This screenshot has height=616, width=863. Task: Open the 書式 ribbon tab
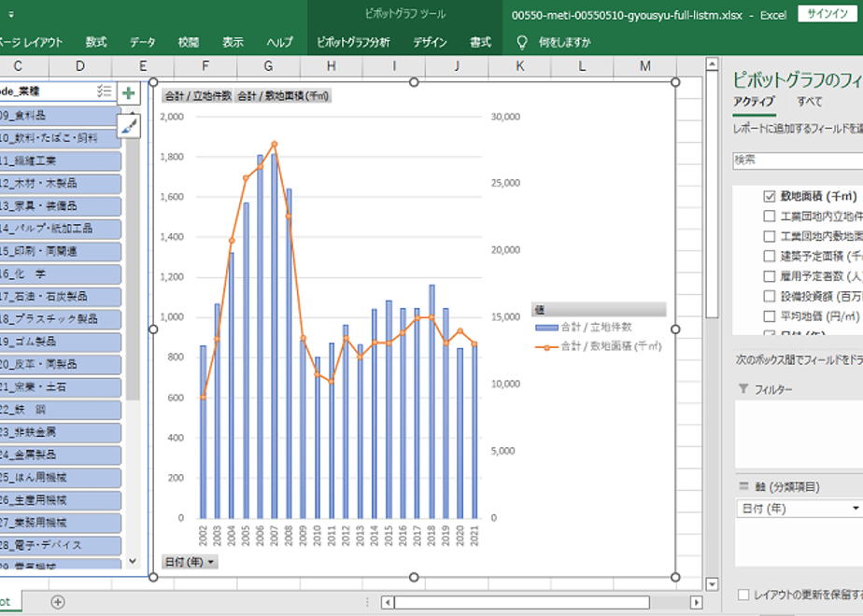(480, 42)
